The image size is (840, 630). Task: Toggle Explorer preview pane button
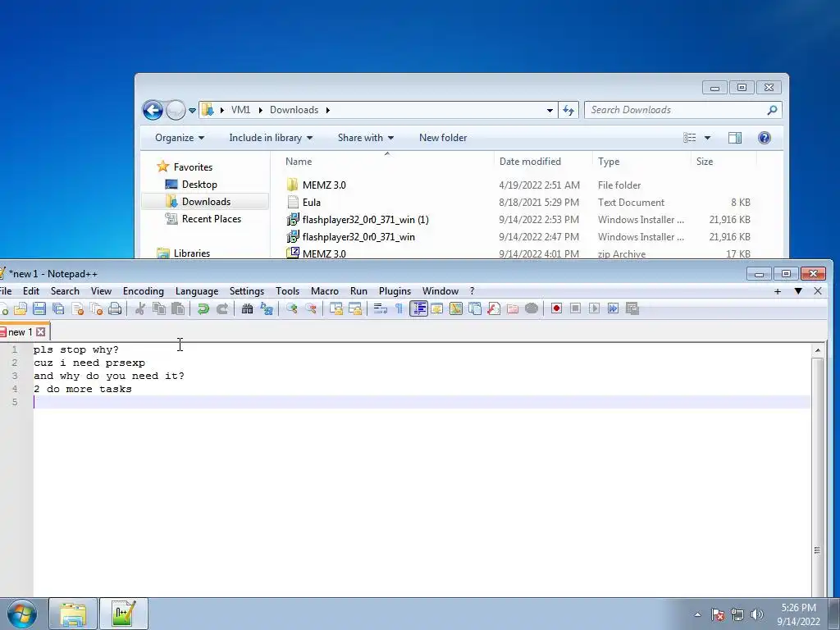point(735,138)
